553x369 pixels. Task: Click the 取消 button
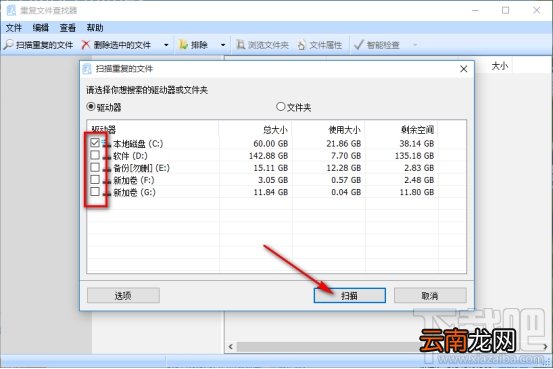click(430, 296)
